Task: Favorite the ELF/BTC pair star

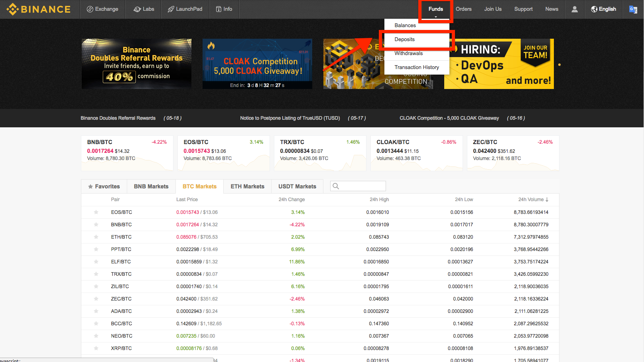Action: (96, 262)
